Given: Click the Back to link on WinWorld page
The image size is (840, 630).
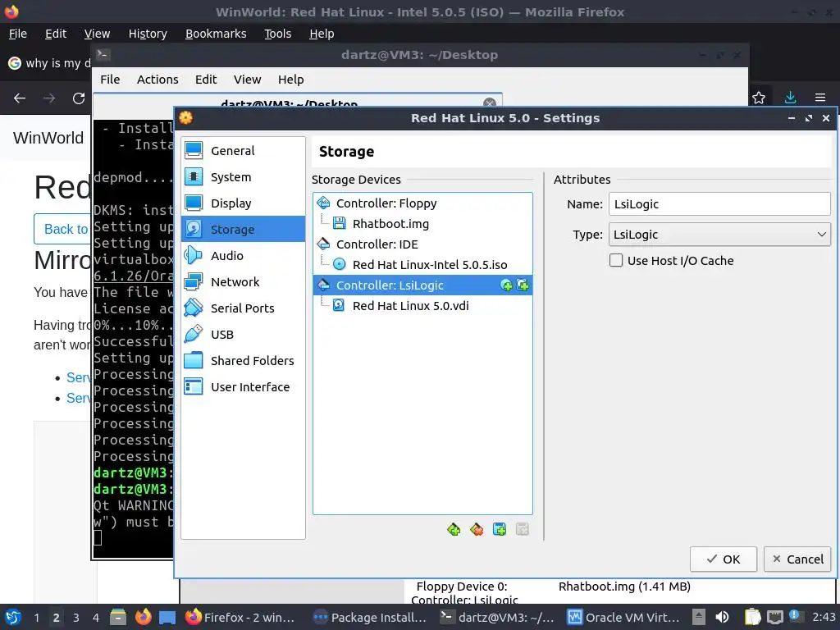Looking at the screenshot, I should pyautogui.click(x=62, y=229).
